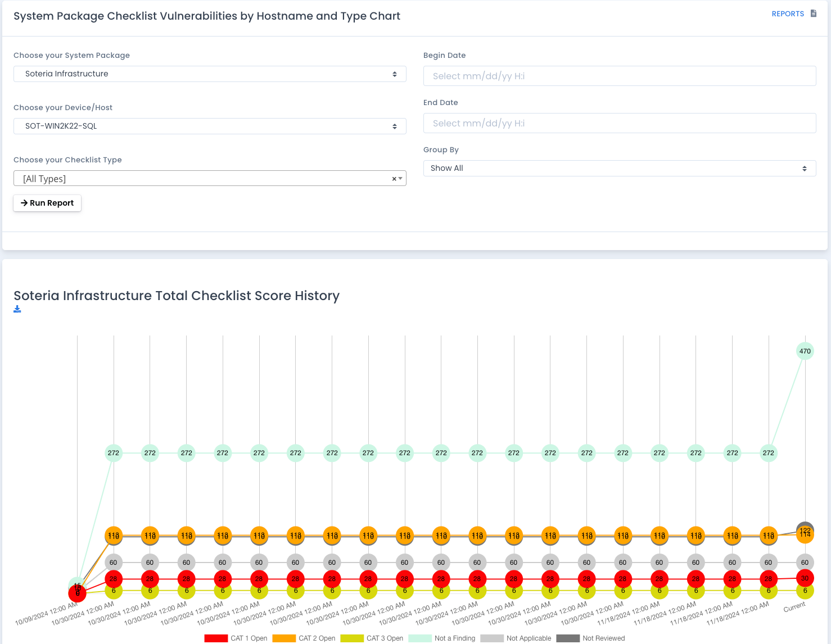Toggle Not a Finding legend swatch

(420, 638)
